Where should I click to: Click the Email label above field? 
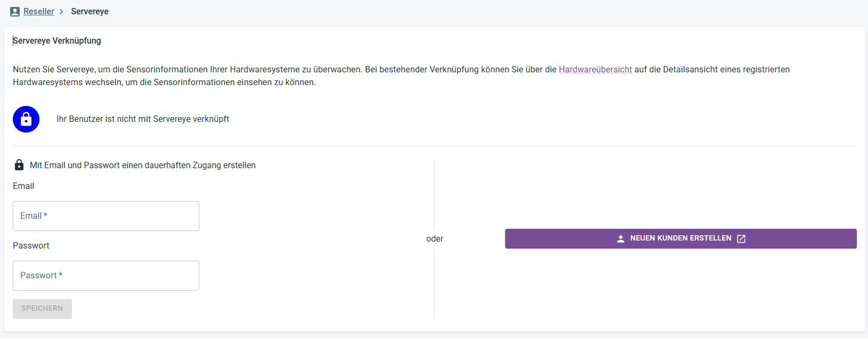[x=23, y=186]
